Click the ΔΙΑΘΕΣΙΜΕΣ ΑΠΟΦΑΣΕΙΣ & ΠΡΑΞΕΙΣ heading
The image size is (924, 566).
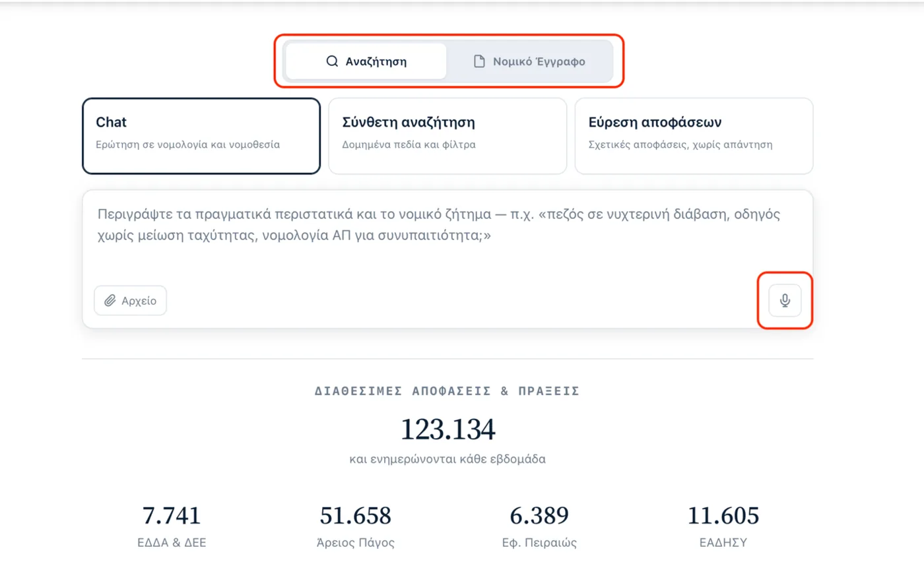point(447,391)
